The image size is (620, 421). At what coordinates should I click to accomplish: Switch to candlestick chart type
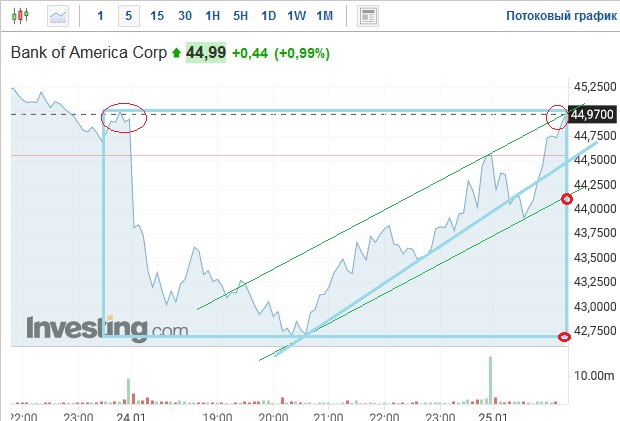tap(20, 16)
